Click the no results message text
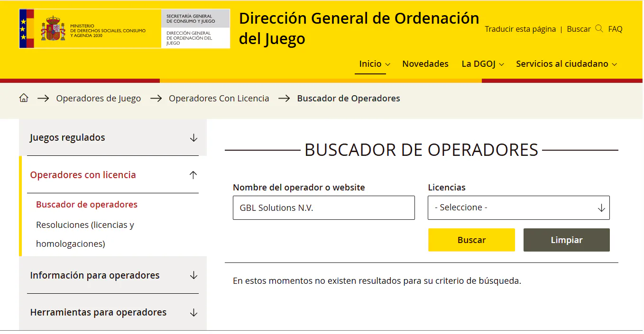644x334 pixels. [x=377, y=280]
